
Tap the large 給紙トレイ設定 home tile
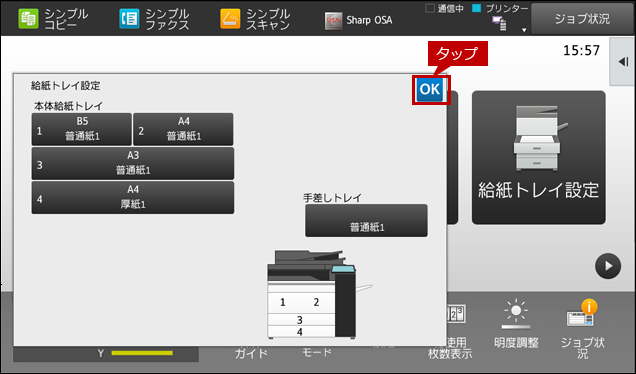point(539,157)
